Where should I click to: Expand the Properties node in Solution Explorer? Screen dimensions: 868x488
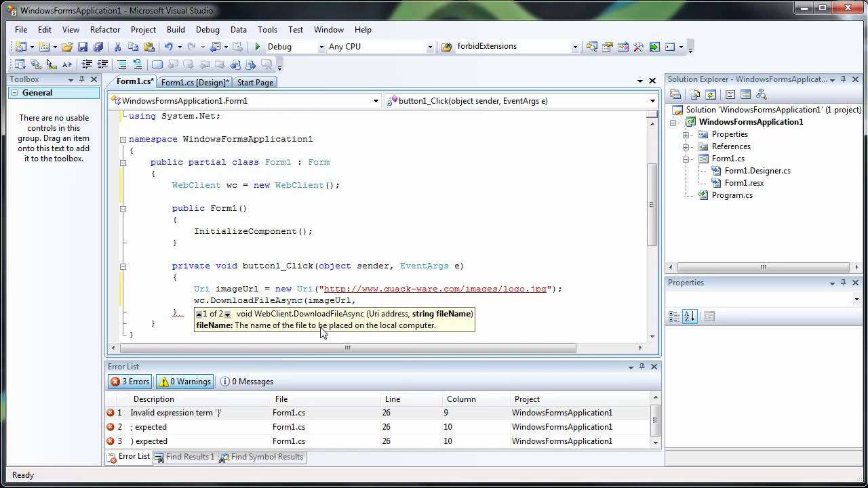pyautogui.click(x=686, y=134)
